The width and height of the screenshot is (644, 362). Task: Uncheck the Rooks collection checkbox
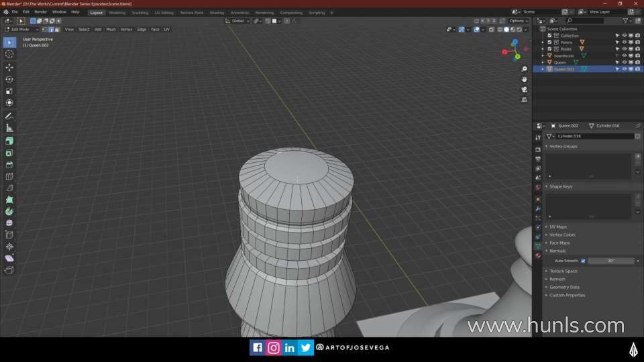(549, 49)
